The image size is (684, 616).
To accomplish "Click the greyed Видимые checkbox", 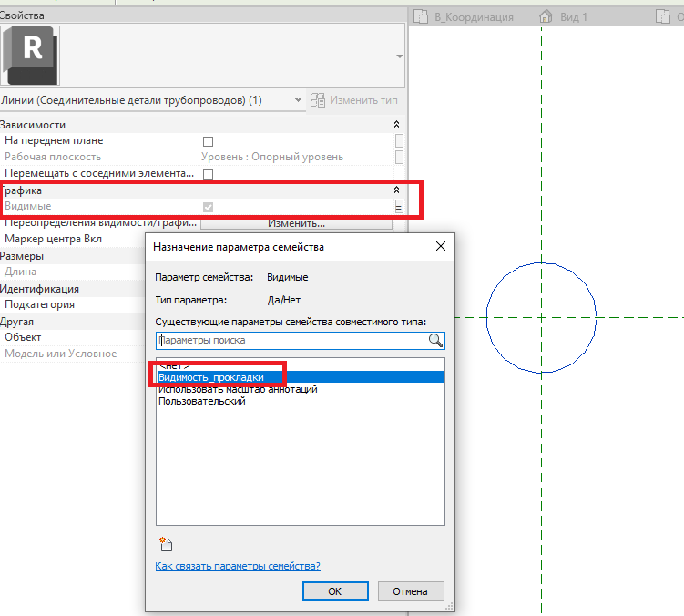I will (x=208, y=207).
